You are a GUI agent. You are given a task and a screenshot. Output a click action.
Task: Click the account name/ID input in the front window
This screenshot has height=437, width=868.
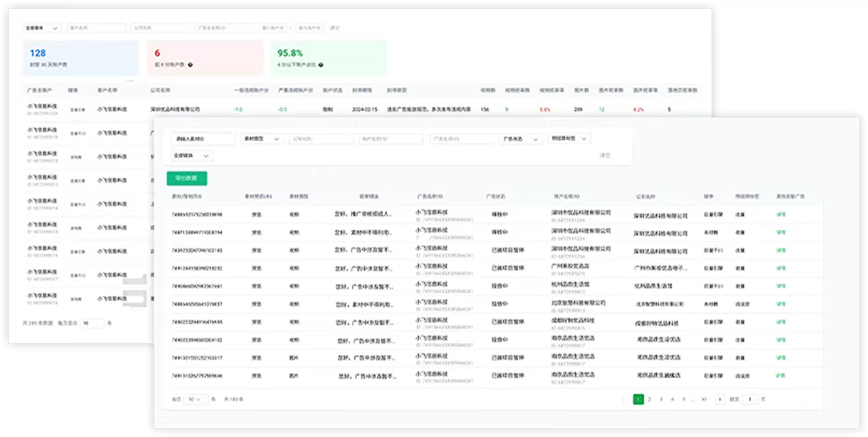point(391,140)
